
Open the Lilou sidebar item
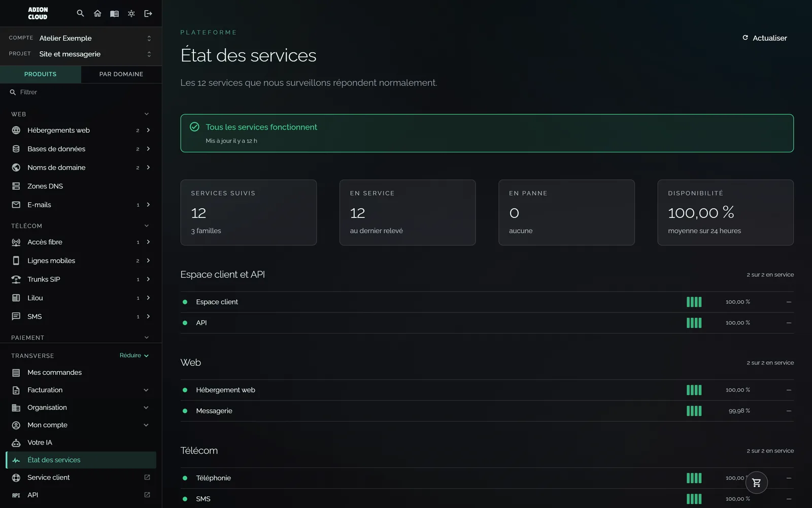click(81, 298)
